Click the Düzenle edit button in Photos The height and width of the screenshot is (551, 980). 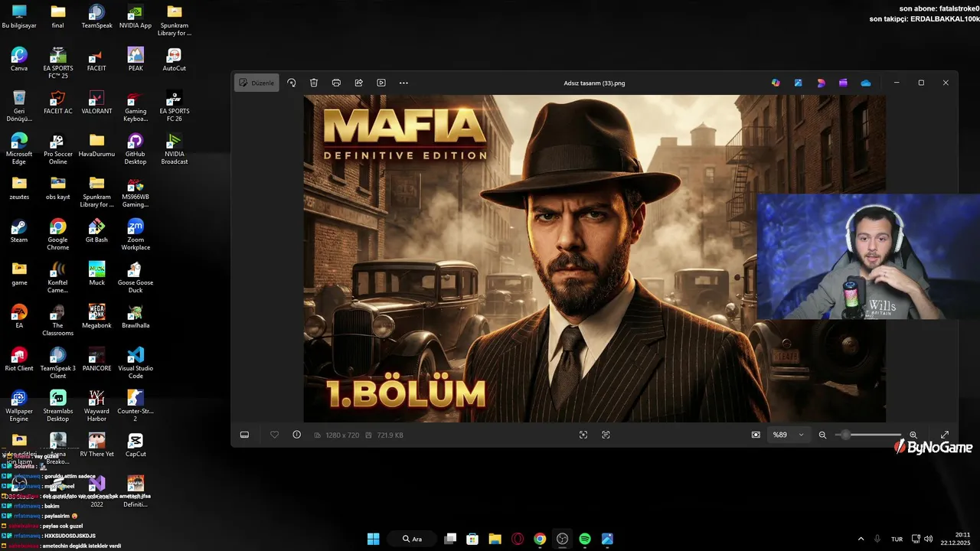click(x=256, y=83)
